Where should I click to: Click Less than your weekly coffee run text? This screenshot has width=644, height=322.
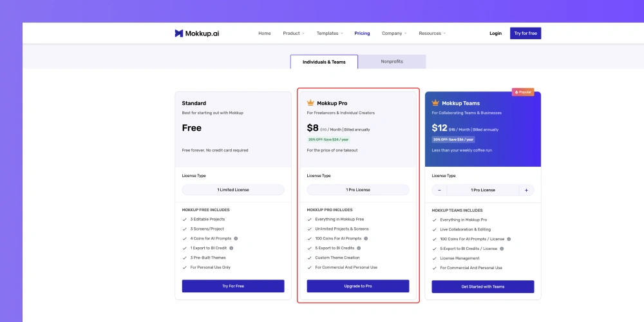pos(462,150)
